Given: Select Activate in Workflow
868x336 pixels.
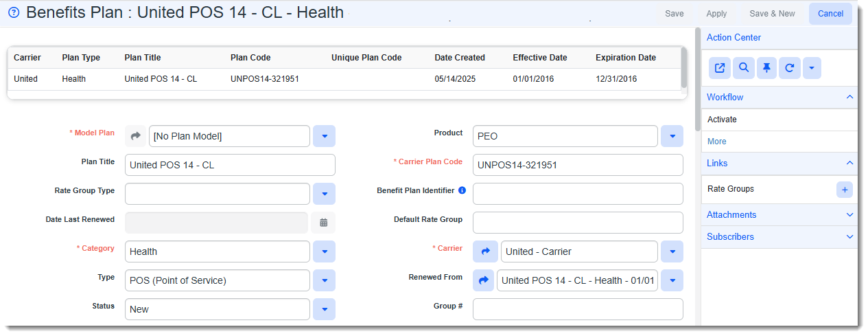Looking at the screenshot, I should [x=722, y=120].
